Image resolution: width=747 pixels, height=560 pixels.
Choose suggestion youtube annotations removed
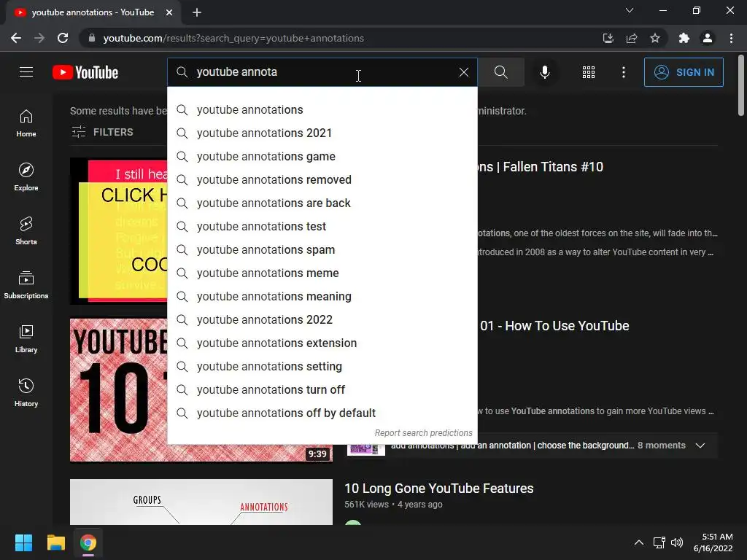coord(322,179)
